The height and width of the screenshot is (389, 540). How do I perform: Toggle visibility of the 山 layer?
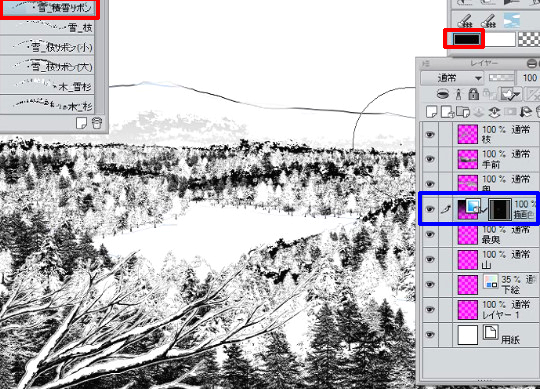(x=429, y=259)
